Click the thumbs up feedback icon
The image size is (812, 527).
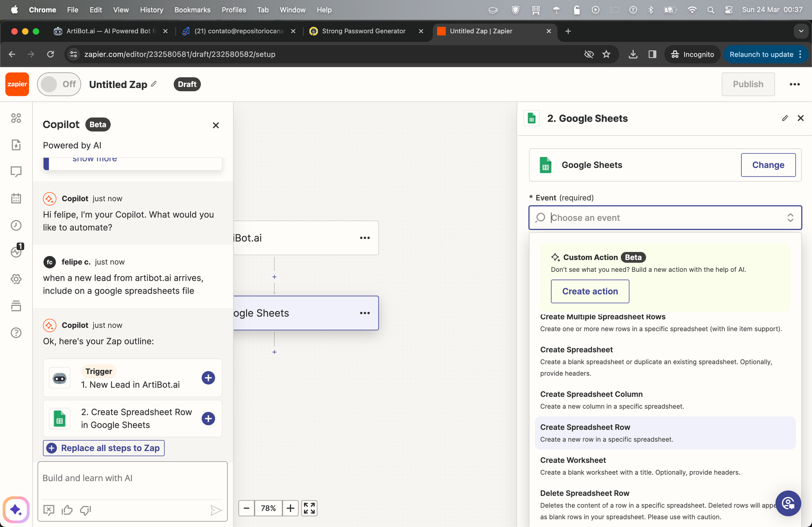67,510
